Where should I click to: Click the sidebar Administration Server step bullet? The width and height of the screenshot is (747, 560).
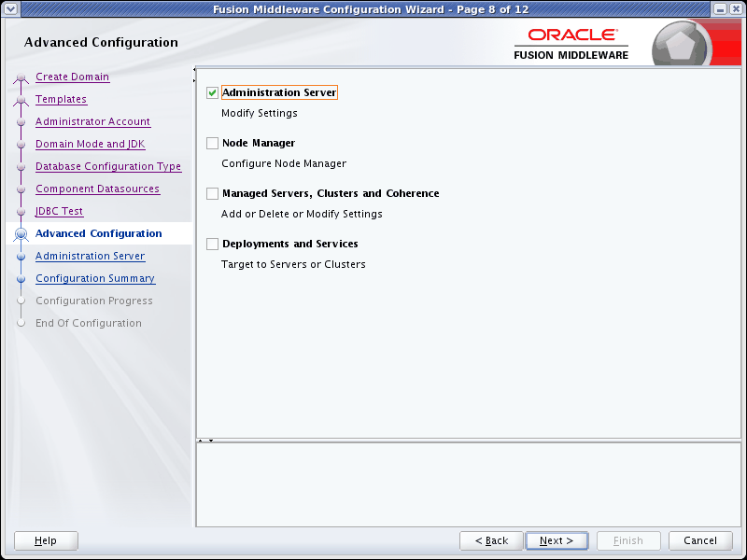click(21, 257)
